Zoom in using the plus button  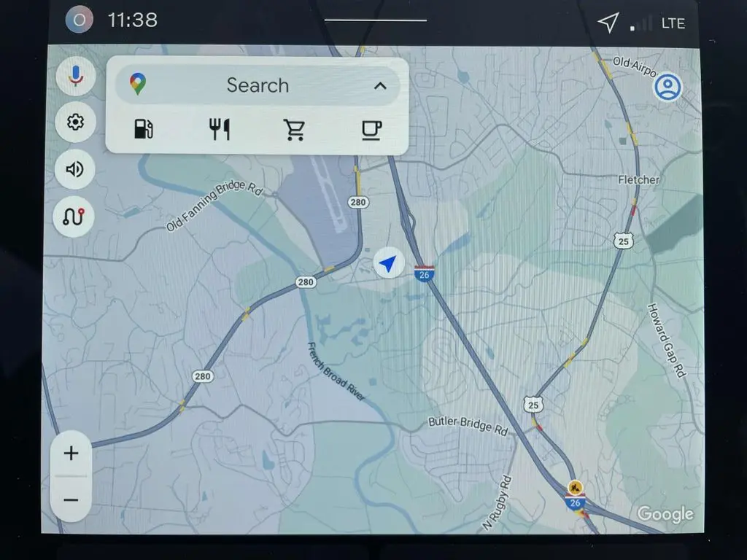point(71,454)
